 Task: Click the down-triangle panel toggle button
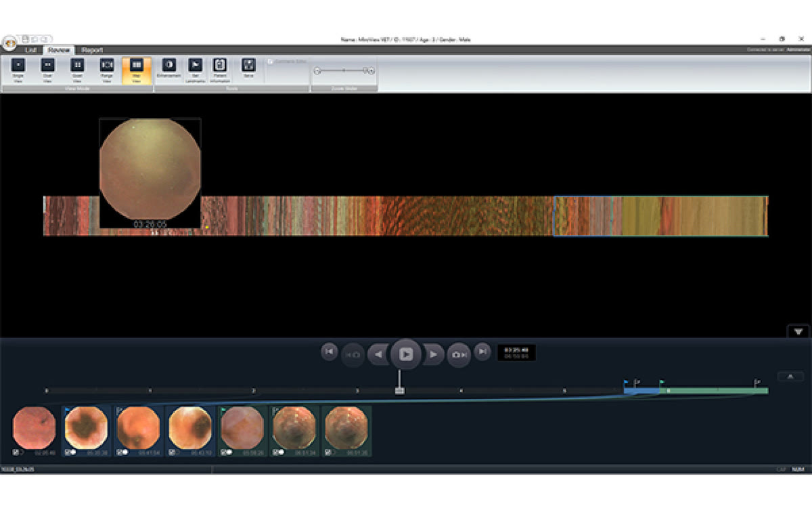click(x=798, y=331)
